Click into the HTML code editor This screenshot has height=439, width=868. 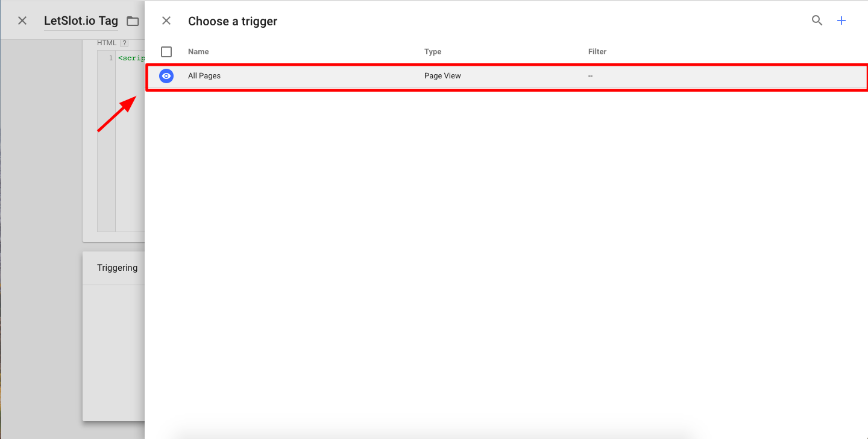pyautogui.click(x=130, y=141)
